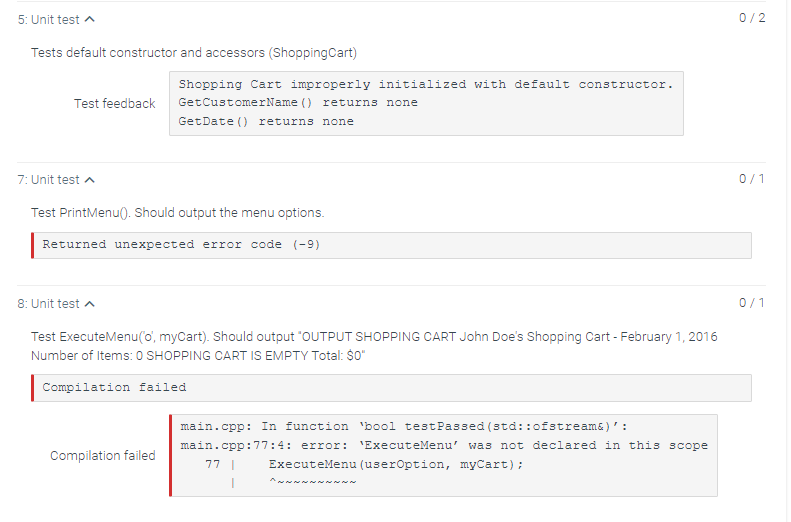This screenshot has height=522, width=791.
Task: Click 'Number of Items: 0 SHOPPING CART IS EMPTY' line
Action: (x=198, y=356)
